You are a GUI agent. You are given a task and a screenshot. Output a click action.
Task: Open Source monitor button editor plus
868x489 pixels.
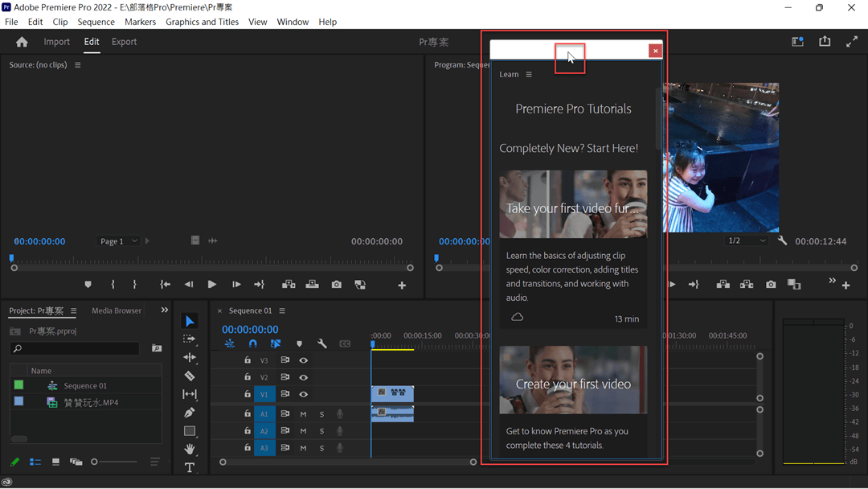[x=402, y=286]
